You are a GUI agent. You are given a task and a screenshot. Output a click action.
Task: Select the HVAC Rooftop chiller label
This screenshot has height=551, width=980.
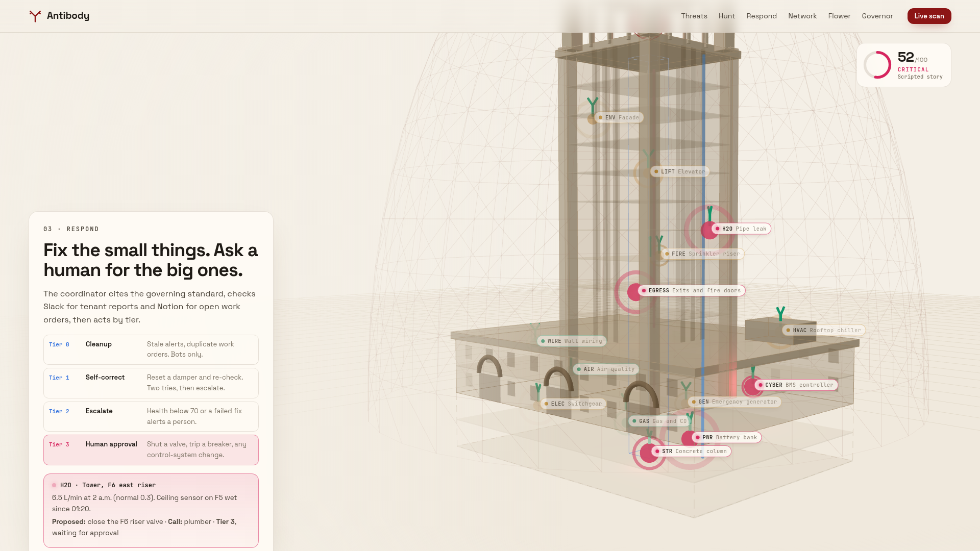click(824, 330)
